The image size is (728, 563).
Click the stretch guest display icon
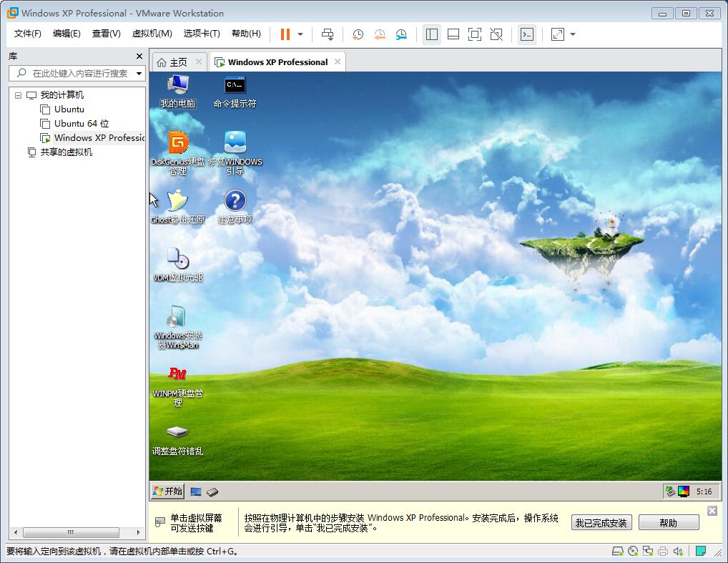pyautogui.click(x=558, y=34)
